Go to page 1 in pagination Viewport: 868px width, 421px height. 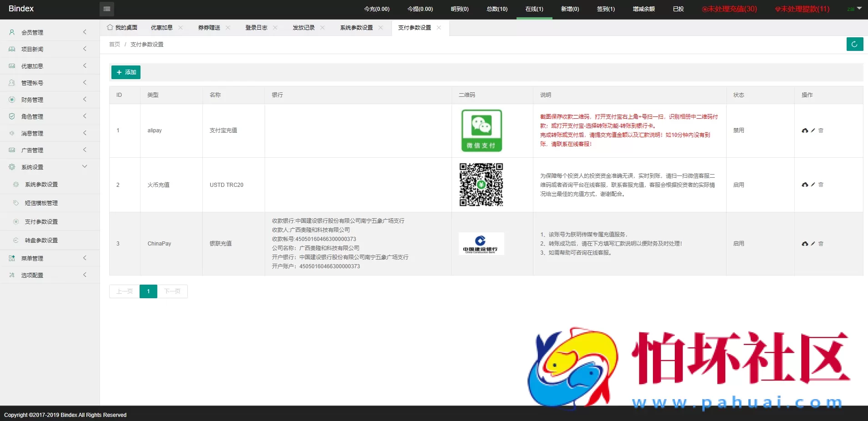pyautogui.click(x=148, y=291)
